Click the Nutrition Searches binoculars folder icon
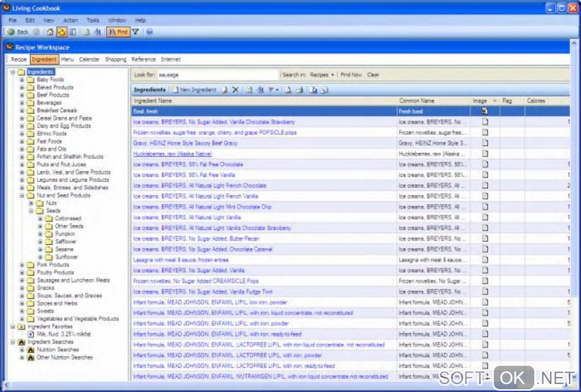581x392 pixels. tap(31, 349)
